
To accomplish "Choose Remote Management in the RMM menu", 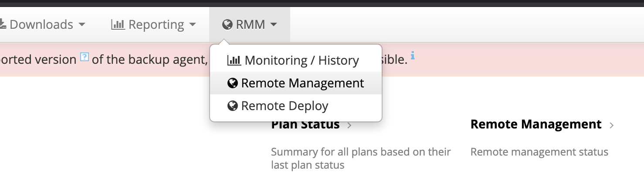I will click(296, 83).
